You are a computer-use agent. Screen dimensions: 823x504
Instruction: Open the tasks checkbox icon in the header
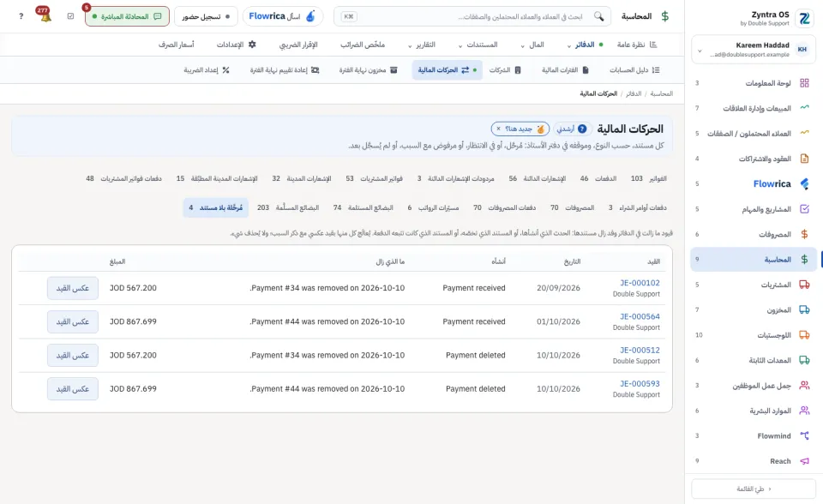(x=71, y=16)
